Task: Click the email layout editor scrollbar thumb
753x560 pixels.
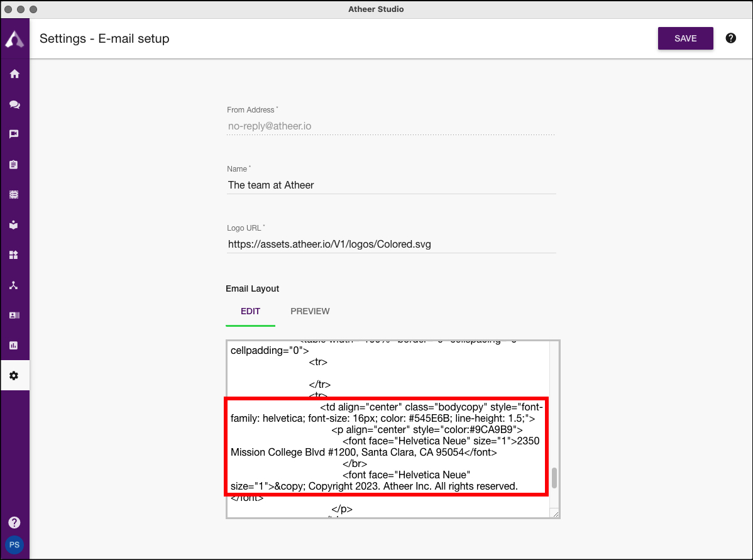Action: point(554,478)
